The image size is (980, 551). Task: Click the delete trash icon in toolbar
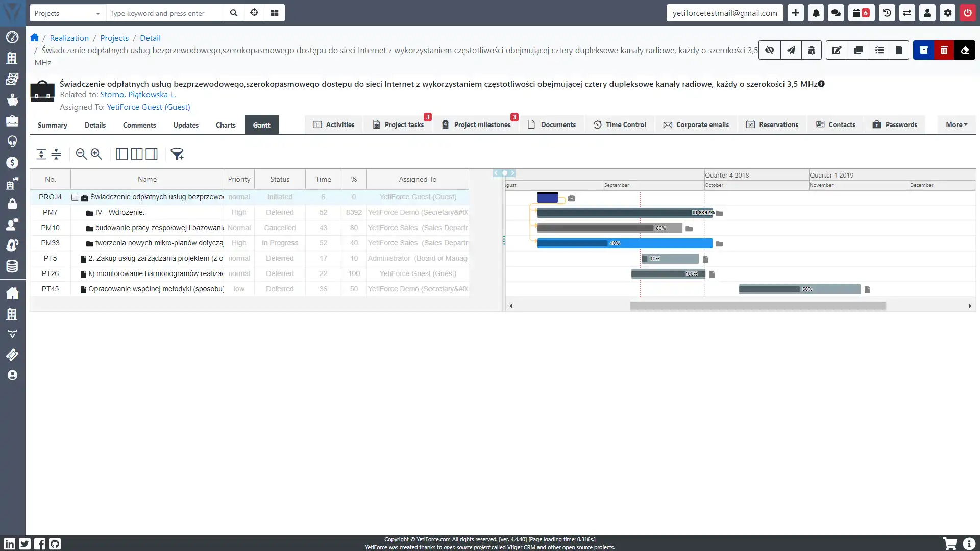(x=944, y=50)
